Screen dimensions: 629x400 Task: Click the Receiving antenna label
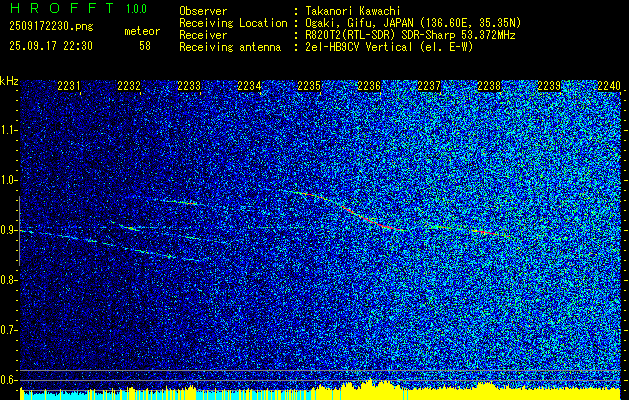click(x=230, y=47)
